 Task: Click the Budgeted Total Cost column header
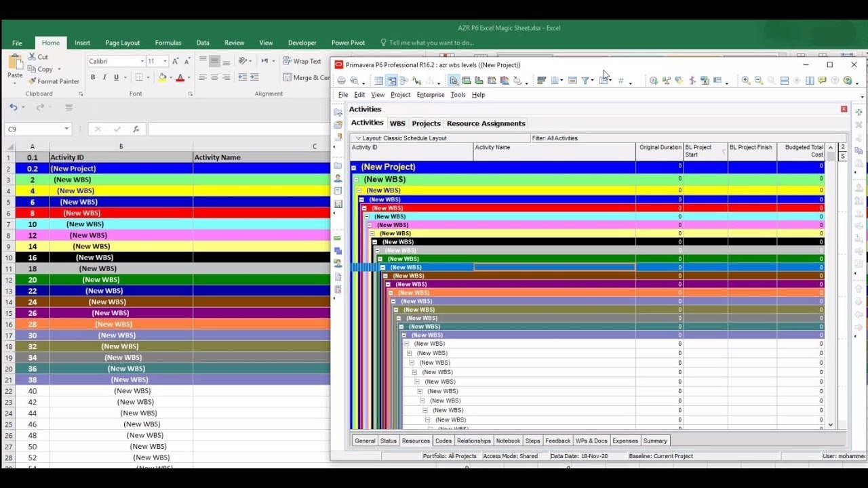pyautogui.click(x=800, y=151)
